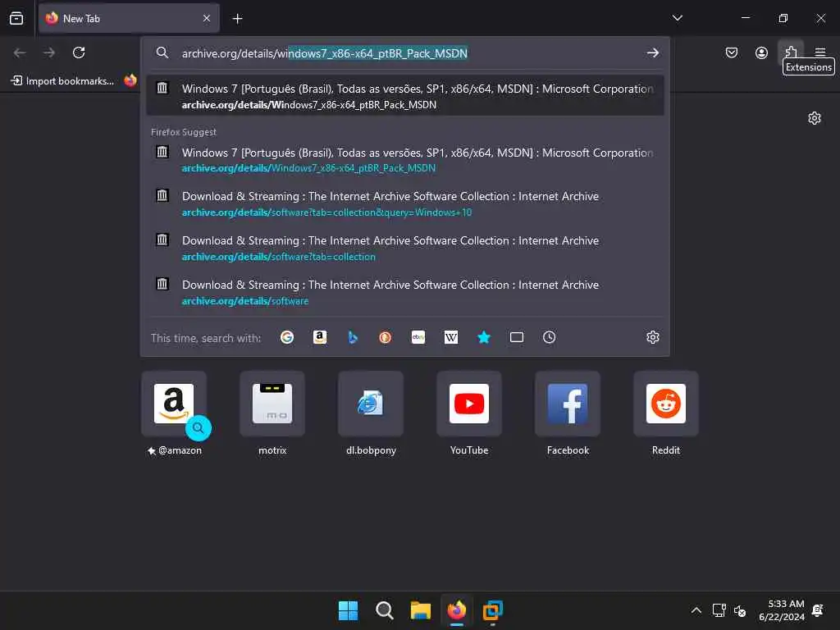The width and height of the screenshot is (840, 630).
Task: Open VirtualBox-style app in taskbar
Action: pos(493,610)
